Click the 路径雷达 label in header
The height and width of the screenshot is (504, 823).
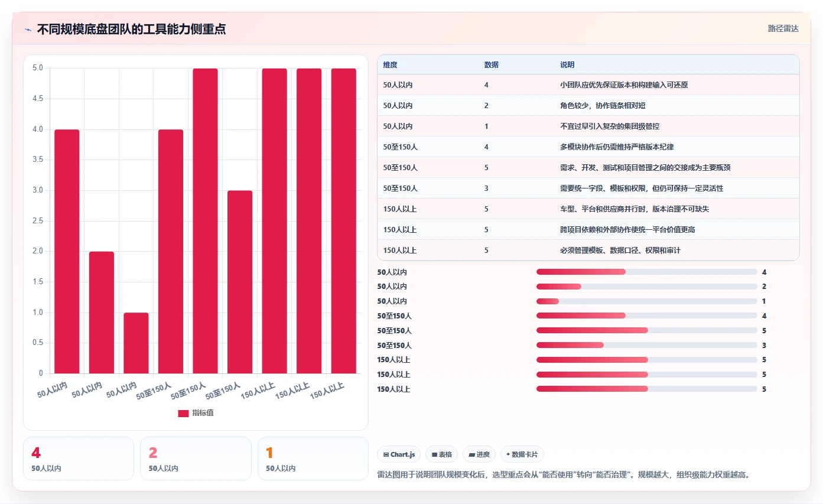(x=783, y=28)
